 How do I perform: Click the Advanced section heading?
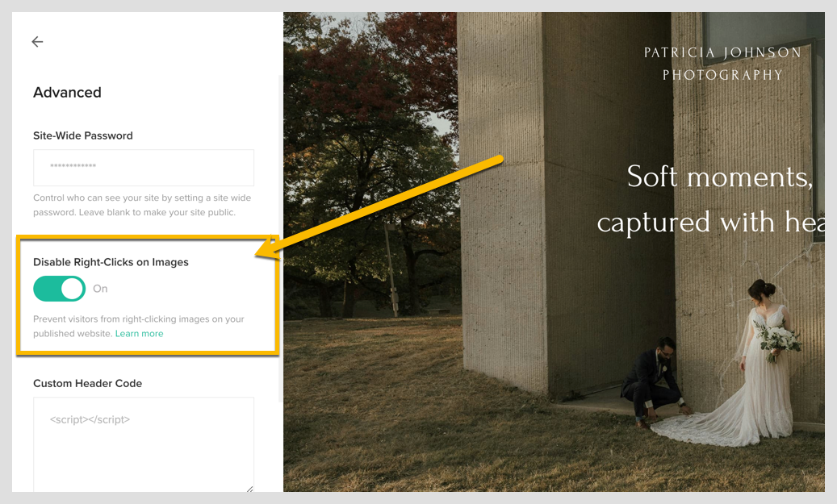click(x=67, y=93)
